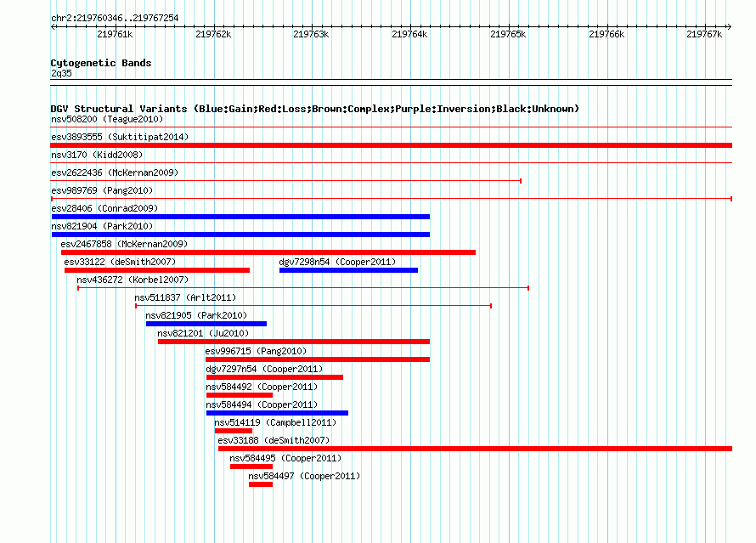Click the esv2622436 (McKernan2009) label
The image size is (756, 543).
[115, 173]
